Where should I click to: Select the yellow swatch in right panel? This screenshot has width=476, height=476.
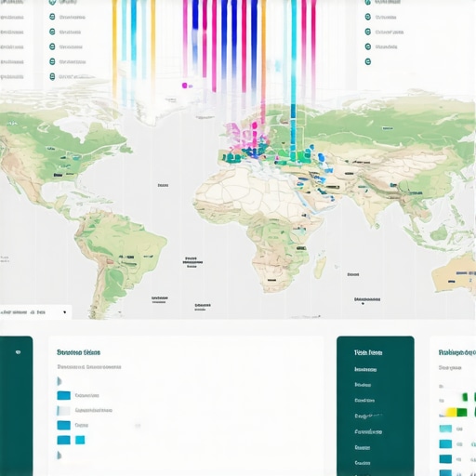pos(451,412)
